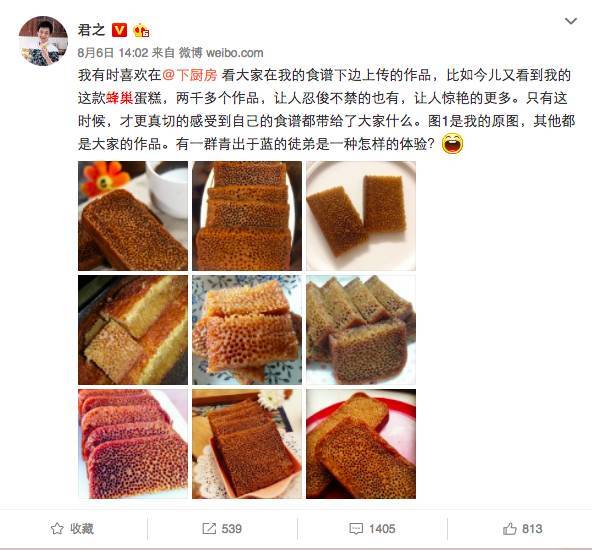Image resolution: width=592 pixels, height=550 pixels.
Task: Open 君之's profile avatar
Action: (43, 41)
